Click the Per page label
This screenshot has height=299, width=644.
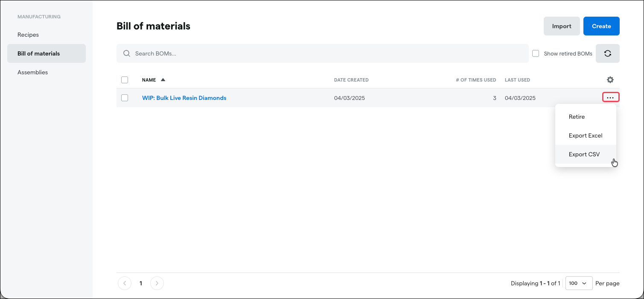607,283
